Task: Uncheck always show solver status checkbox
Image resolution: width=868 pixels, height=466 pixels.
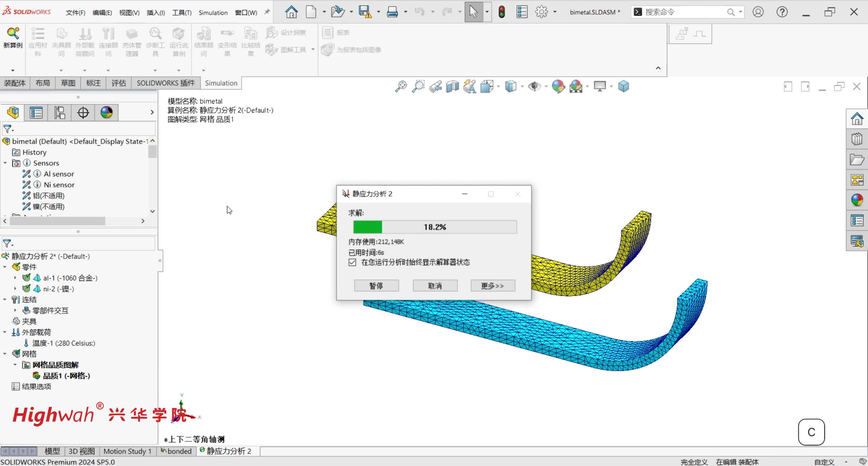Action: [x=353, y=262]
